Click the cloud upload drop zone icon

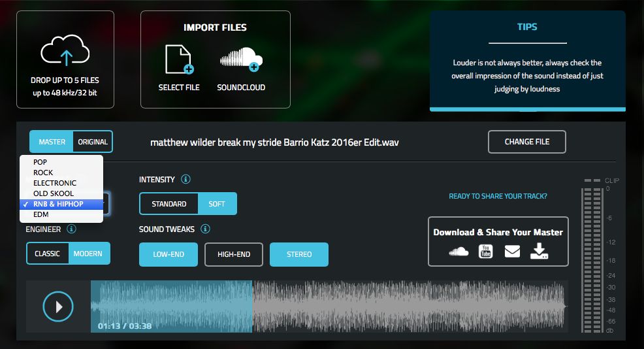click(x=65, y=50)
